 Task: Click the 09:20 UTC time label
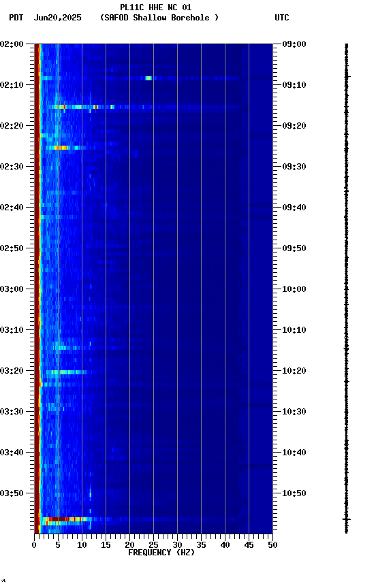(294, 126)
